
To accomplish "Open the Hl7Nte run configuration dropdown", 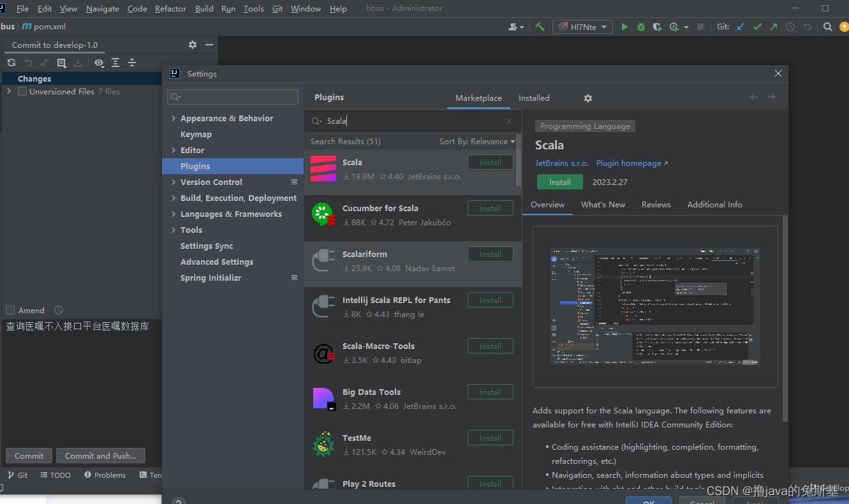I will (582, 27).
